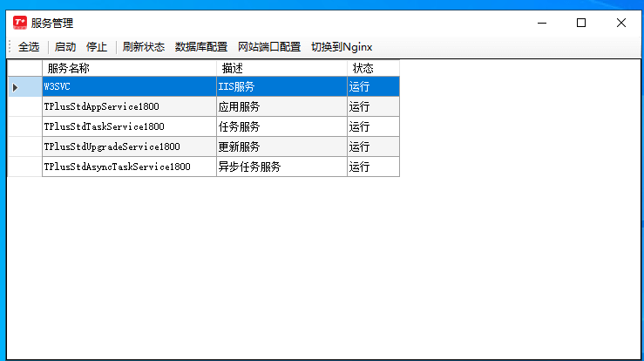Refresh service status via 刷新状态
644x361 pixels.
(143, 47)
